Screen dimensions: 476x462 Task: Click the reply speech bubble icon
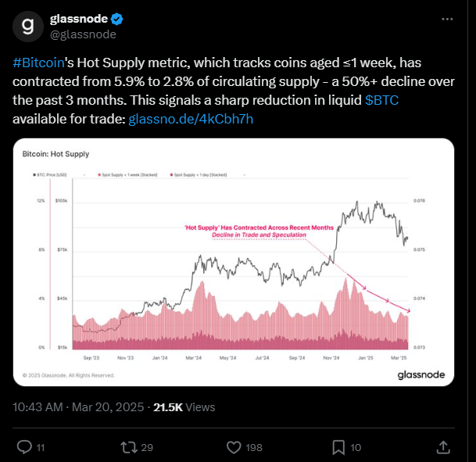24,447
